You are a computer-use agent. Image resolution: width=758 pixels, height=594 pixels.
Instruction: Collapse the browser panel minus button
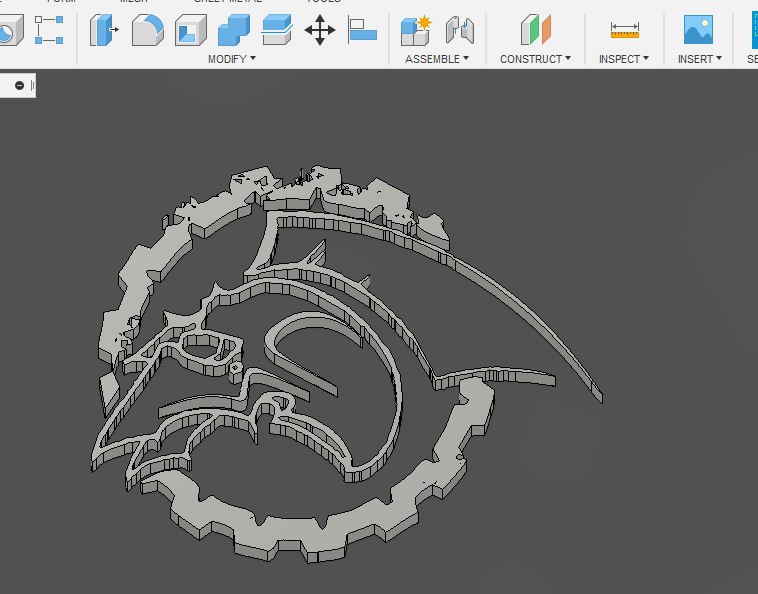click(19, 86)
